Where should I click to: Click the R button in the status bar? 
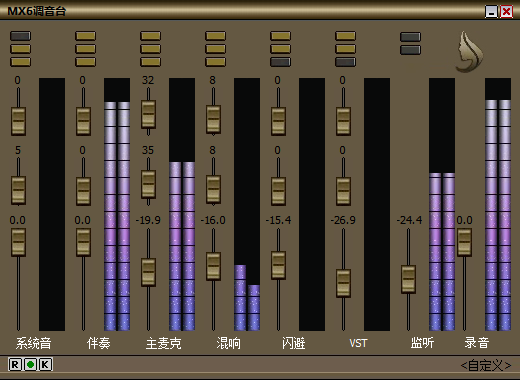[x=15, y=365]
